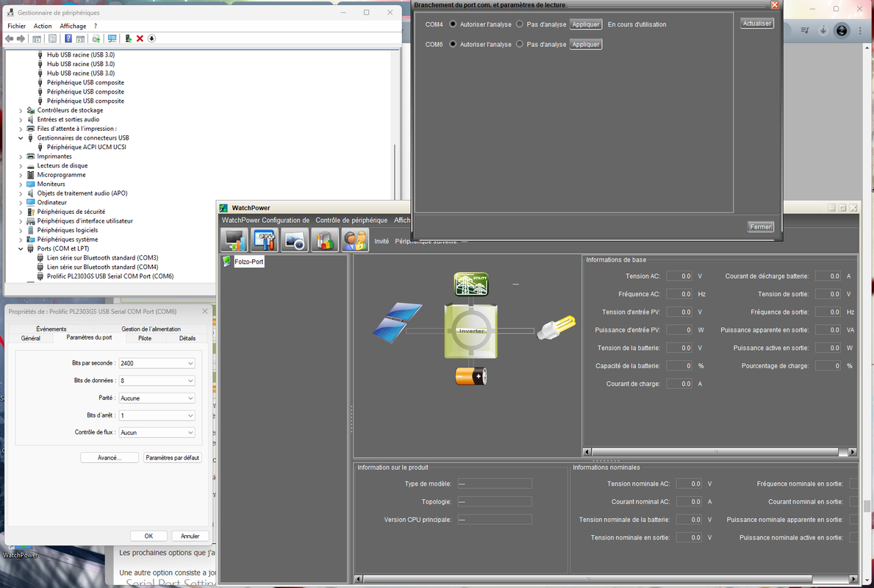This screenshot has height=588, width=874.
Task: Click the back arrow in Device Manager toolbar
Action: coord(9,38)
